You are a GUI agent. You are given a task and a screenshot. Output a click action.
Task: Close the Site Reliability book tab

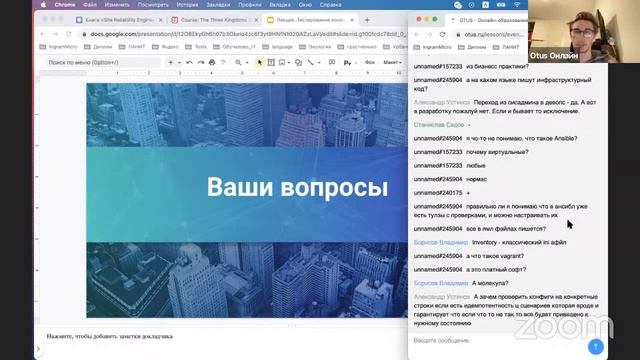pyautogui.click(x=160, y=20)
